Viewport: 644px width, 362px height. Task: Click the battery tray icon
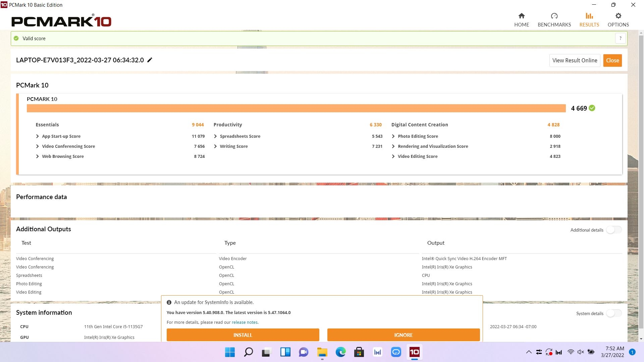[591, 352]
